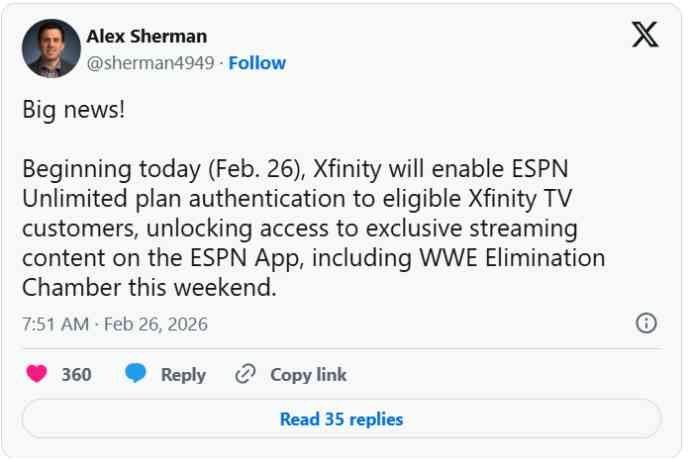Click the 360 likes count
This screenshot has height=462, width=689.
[76, 375]
